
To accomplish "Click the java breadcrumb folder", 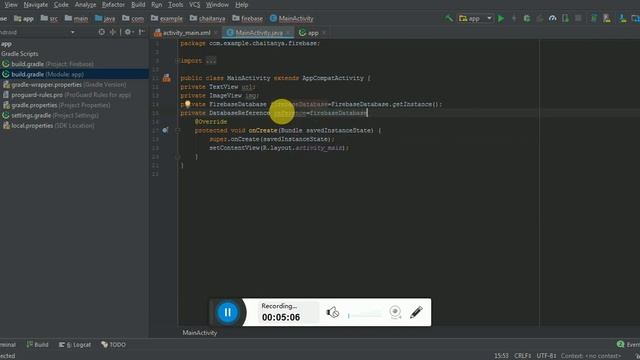I will coord(105,18).
